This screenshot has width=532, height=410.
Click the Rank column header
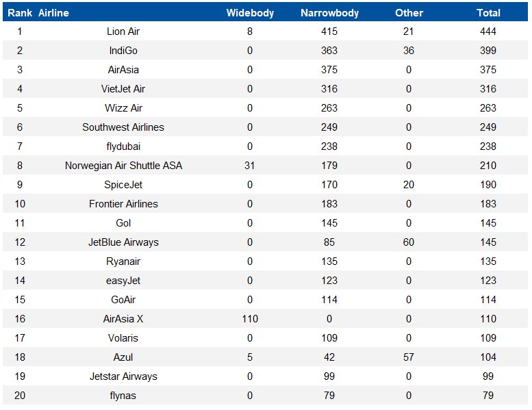click(x=20, y=13)
